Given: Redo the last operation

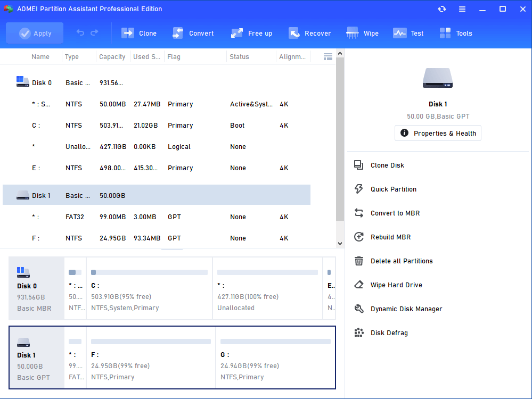Looking at the screenshot, I should [x=94, y=33].
